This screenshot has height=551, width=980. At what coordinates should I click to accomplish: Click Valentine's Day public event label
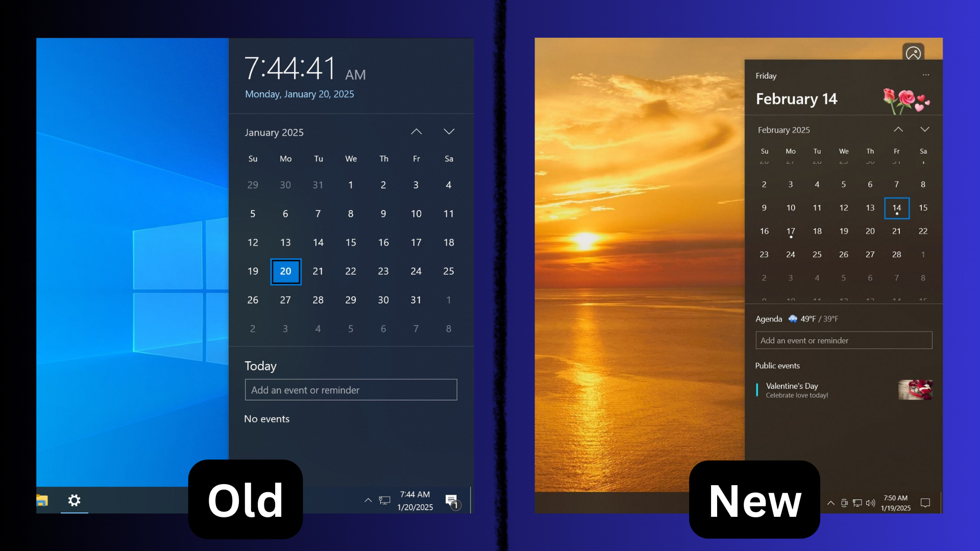[792, 386]
